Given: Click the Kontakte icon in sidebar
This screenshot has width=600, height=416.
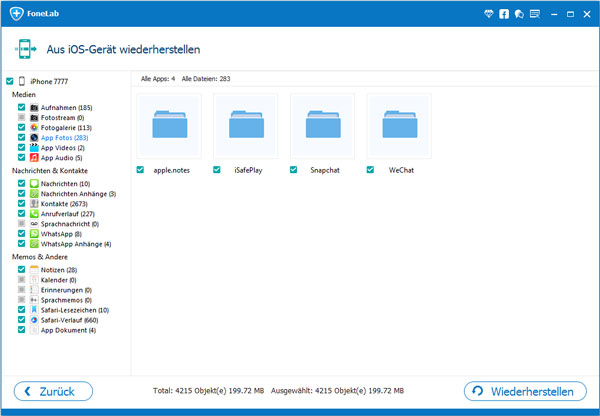Looking at the screenshot, I should [x=34, y=203].
